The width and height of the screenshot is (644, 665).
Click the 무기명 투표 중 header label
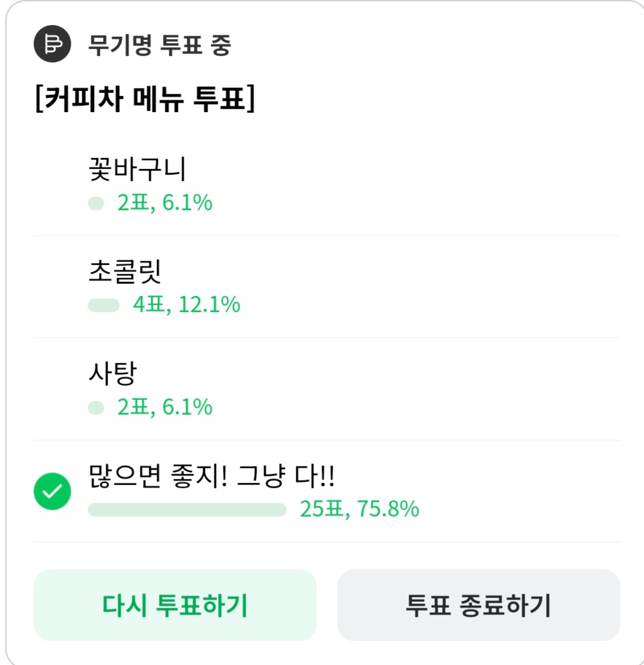(159, 46)
